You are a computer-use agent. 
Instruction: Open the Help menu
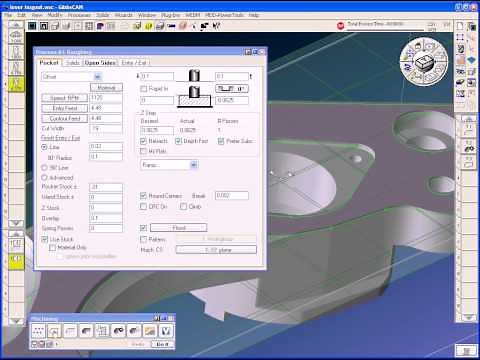click(x=254, y=15)
